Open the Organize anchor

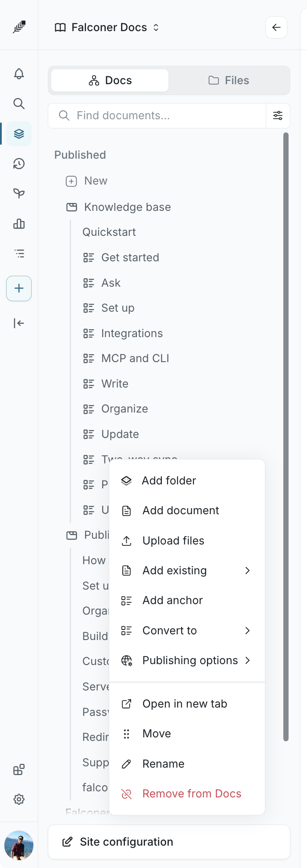point(125,409)
